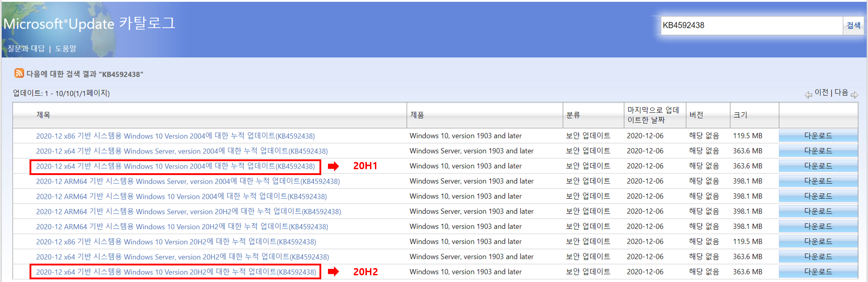Open ARM64 Windows Server version 2004 update link
The height and width of the screenshot is (282, 868).
(x=188, y=181)
